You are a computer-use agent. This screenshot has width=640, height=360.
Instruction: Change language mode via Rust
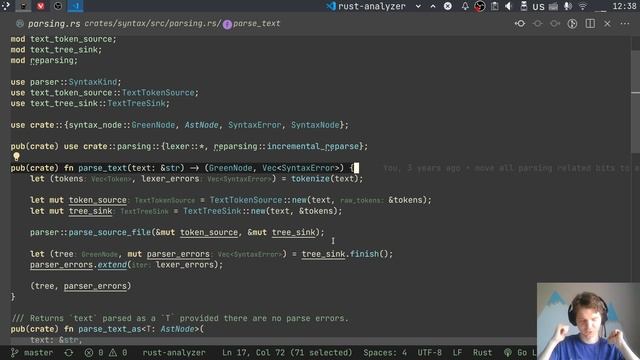tap(482, 353)
